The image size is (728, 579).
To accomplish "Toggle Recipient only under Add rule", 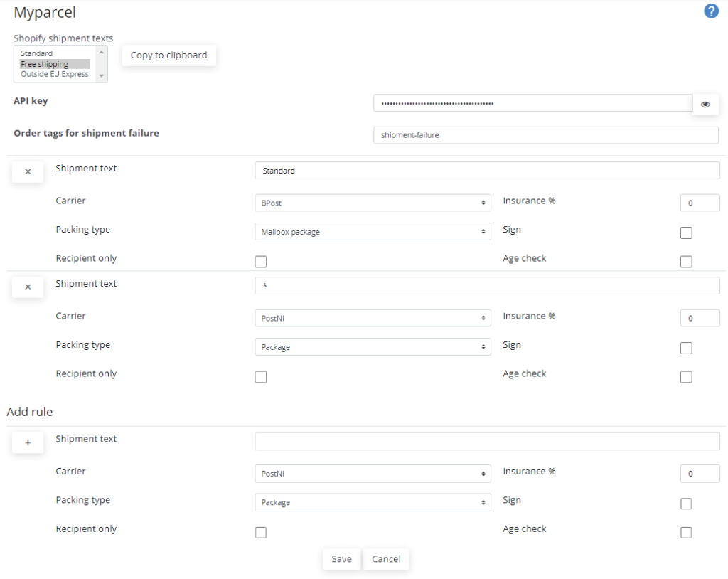I will (261, 533).
